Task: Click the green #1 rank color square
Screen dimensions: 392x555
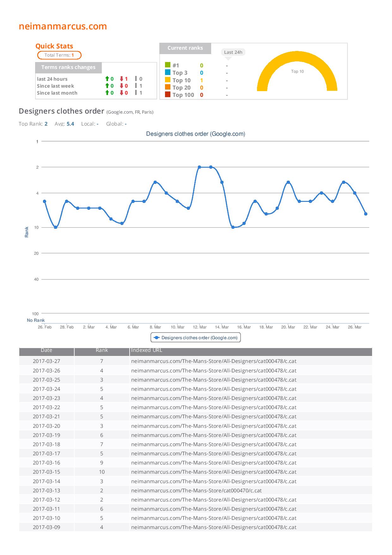Action: point(168,65)
